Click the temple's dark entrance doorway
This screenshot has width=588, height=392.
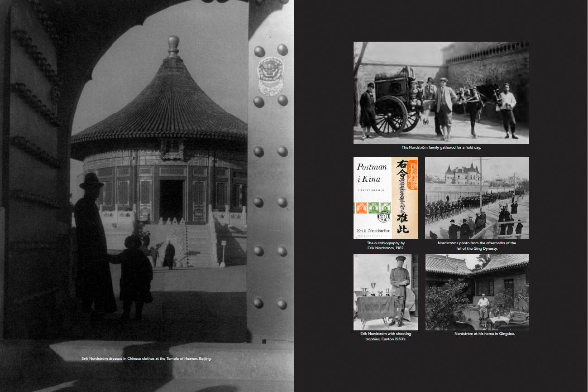[x=172, y=200]
